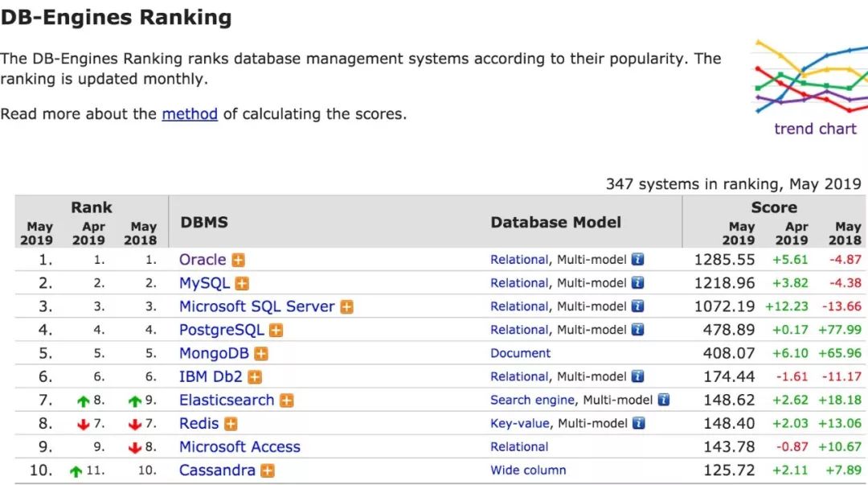Image resolution: width=868 pixels, height=485 pixels.
Task: Click red down arrow in Microsoft Access row
Action: pyautogui.click(x=134, y=448)
